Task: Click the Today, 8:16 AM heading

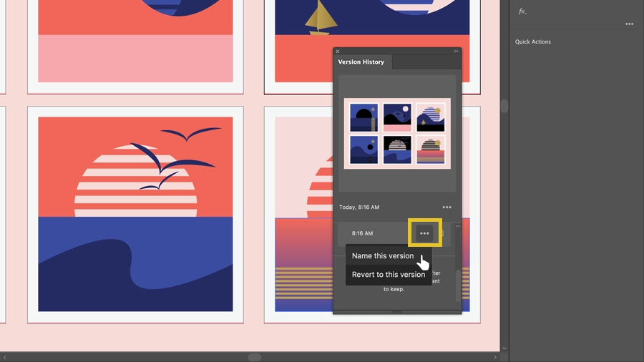Action: (359, 207)
